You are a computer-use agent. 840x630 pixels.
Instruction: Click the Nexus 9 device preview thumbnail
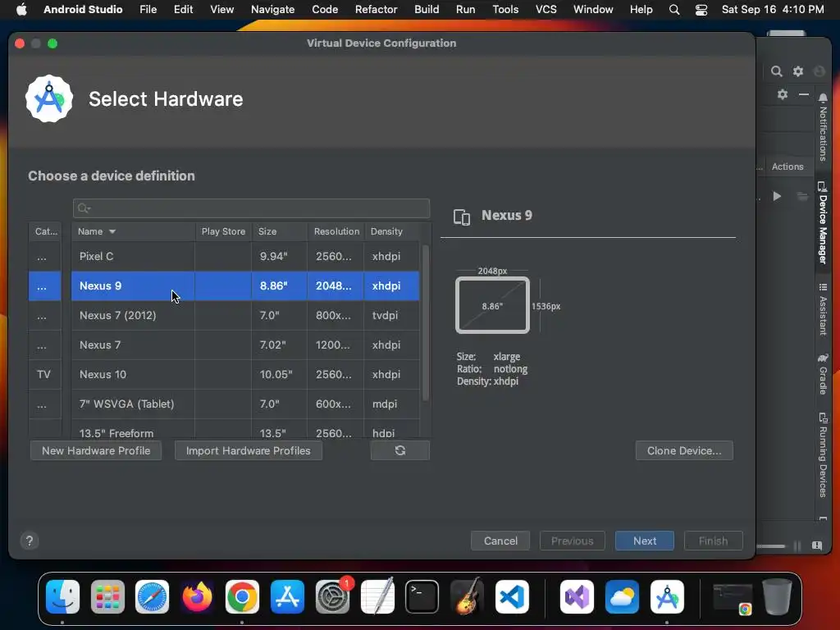coord(492,305)
